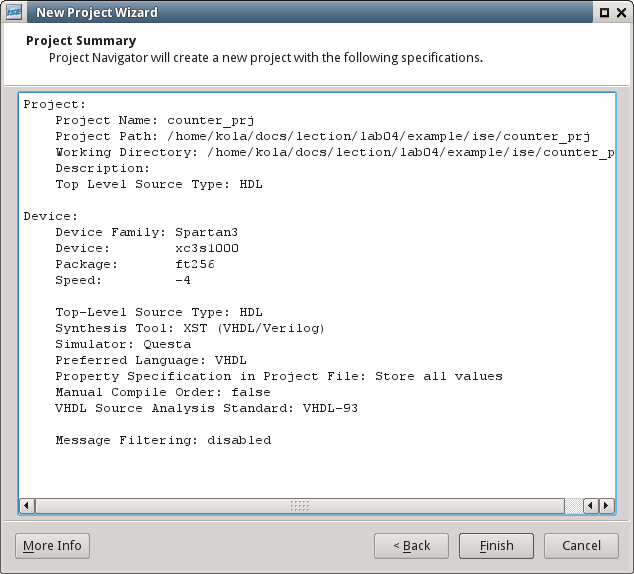Click the ISE icon in title bar
This screenshot has height=574, width=634.
pos(14,12)
